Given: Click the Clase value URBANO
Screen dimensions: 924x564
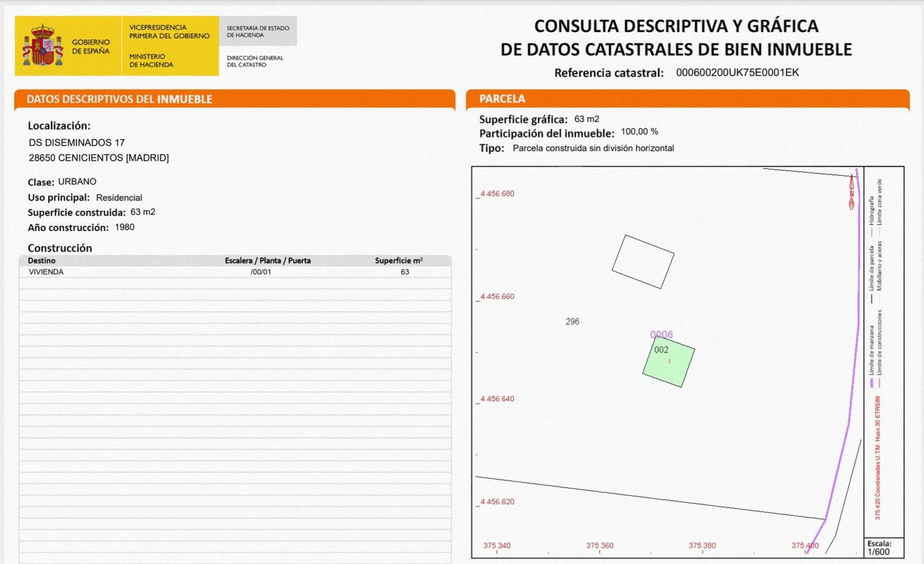Looking at the screenshot, I should 77,182.
